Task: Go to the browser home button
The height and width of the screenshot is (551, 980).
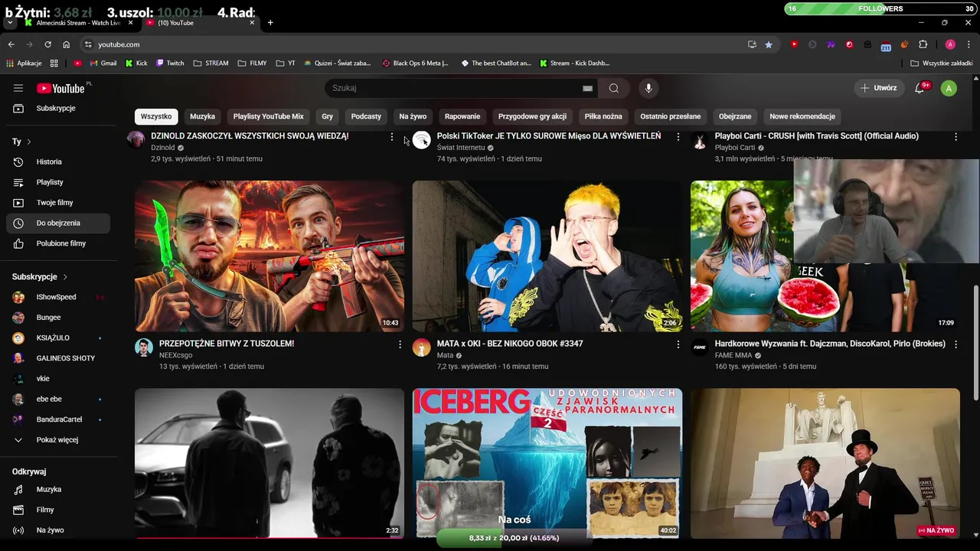Action: click(x=66, y=44)
